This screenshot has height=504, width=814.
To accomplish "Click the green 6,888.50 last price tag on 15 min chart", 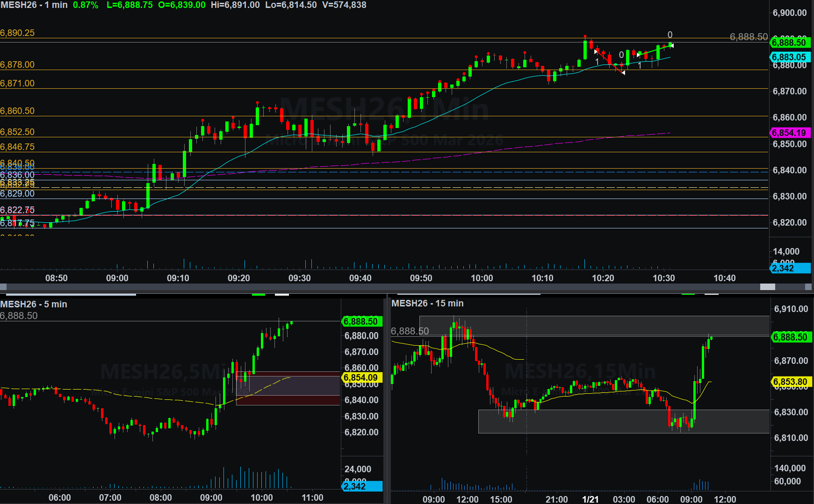I will pos(790,337).
